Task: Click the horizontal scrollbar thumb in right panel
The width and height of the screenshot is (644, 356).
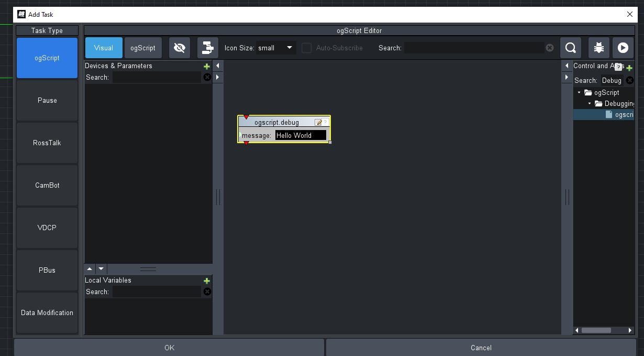Action: 596,330
